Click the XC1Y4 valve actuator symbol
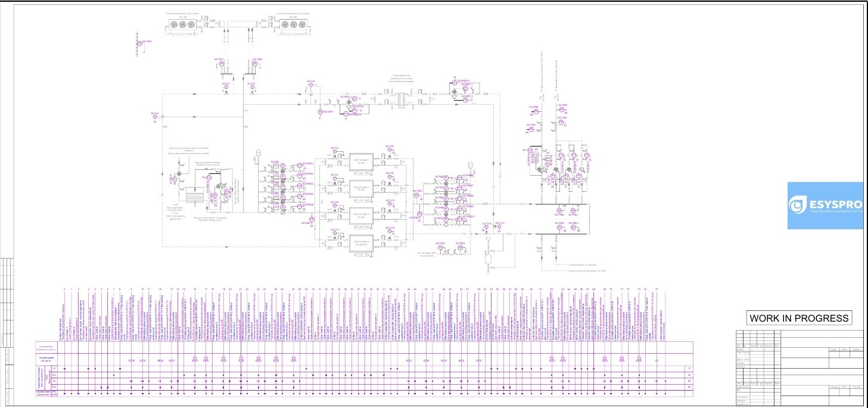This screenshot has height=408, width=868. pyautogui.click(x=155, y=117)
